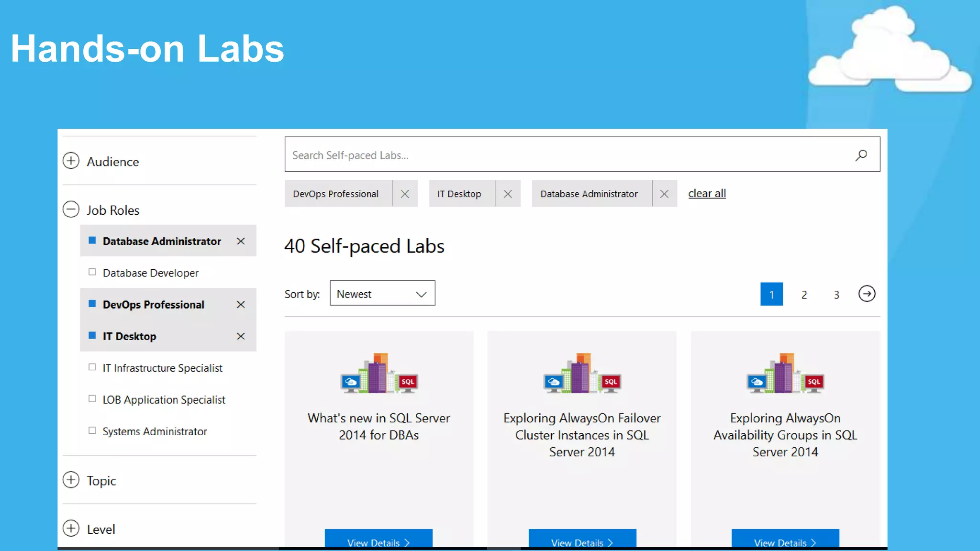
Task: Collapse the Job Roles section
Action: [71, 209]
